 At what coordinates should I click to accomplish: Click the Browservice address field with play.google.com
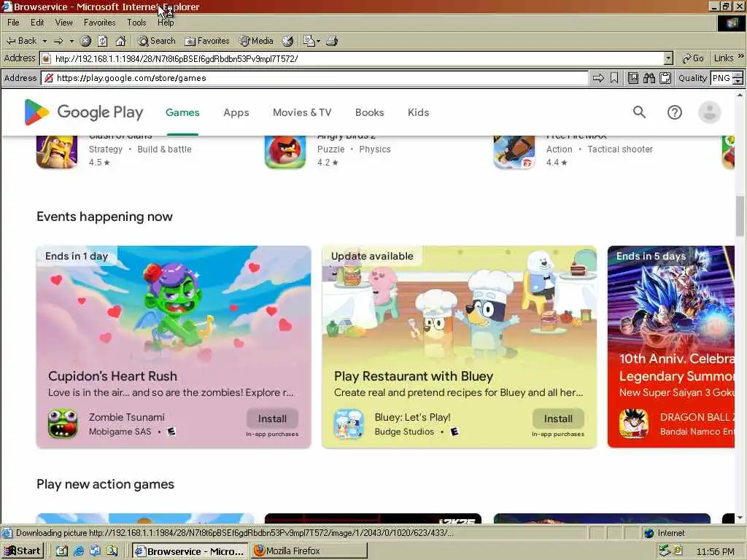click(314, 78)
